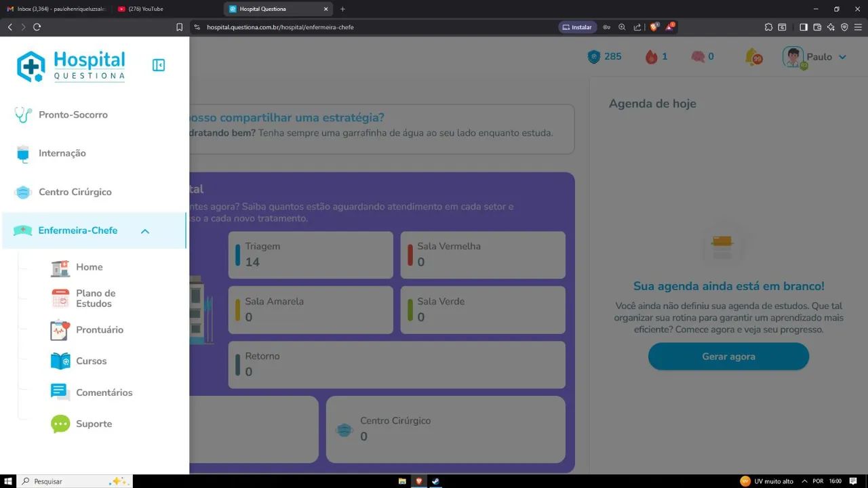Open the notifications bell icon
The width and height of the screenshot is (868, 488).
coord(753,57)
